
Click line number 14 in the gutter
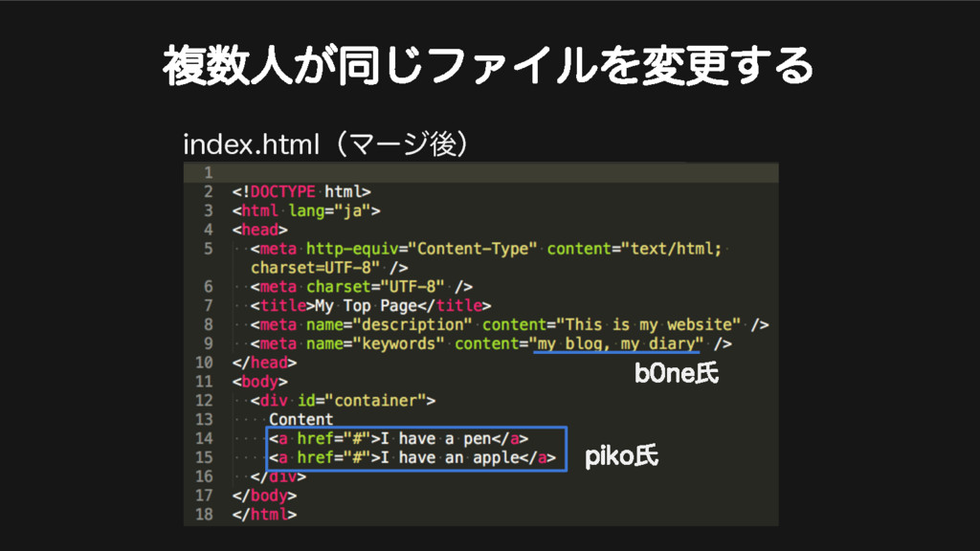(x=204, y=438)
